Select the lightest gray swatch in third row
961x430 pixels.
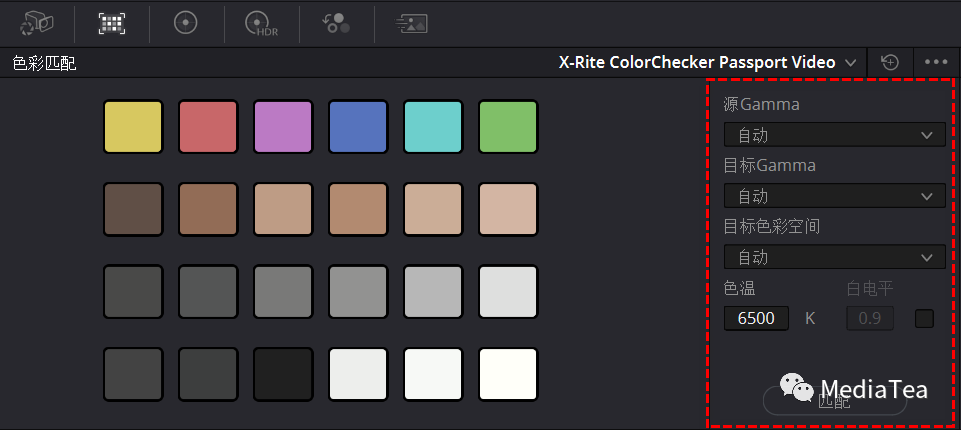508,292
